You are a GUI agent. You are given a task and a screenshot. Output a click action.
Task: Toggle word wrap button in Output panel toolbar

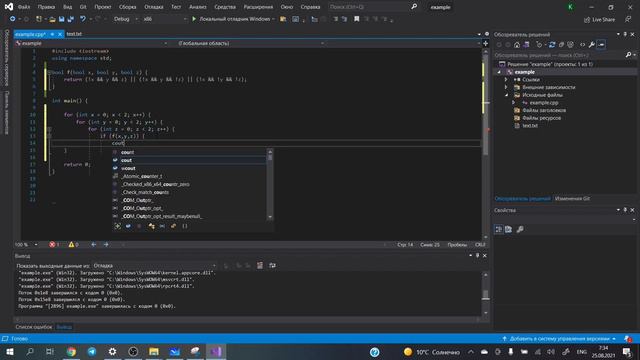(272, 265)
